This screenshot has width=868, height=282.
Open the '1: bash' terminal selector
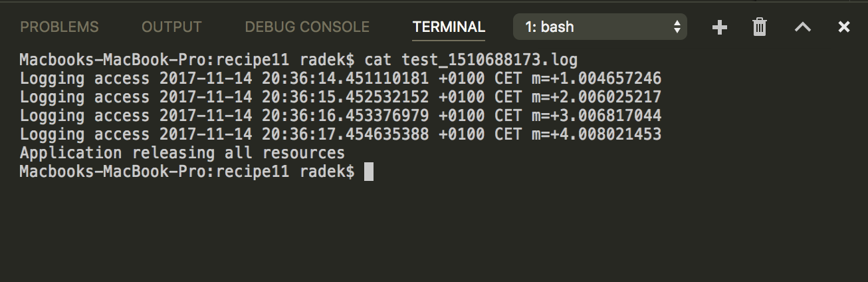[600, 27]
